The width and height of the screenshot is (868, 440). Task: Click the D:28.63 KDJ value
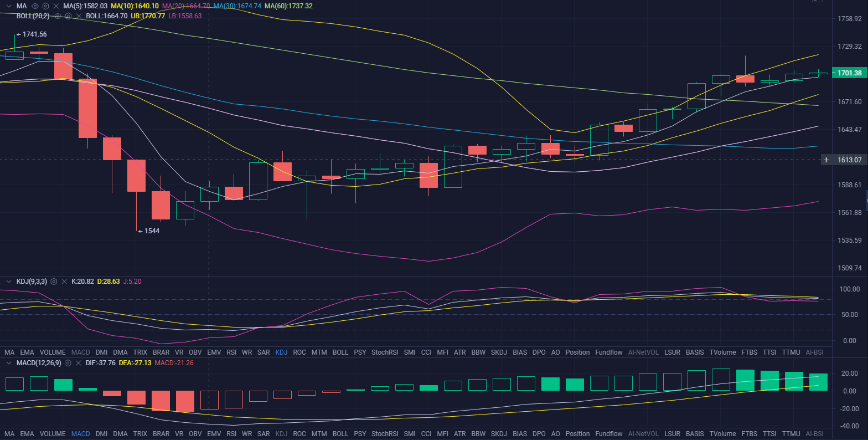pyautogui.click(x=108, y=282)
